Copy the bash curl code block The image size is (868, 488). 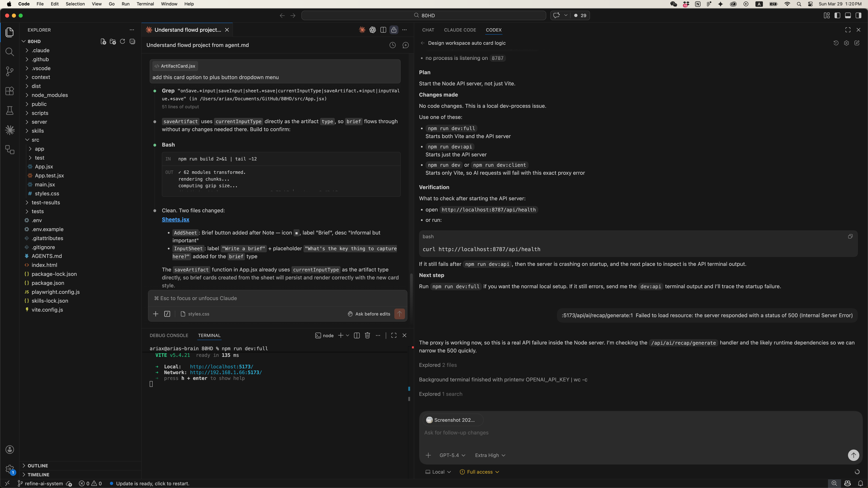(850, 236)
